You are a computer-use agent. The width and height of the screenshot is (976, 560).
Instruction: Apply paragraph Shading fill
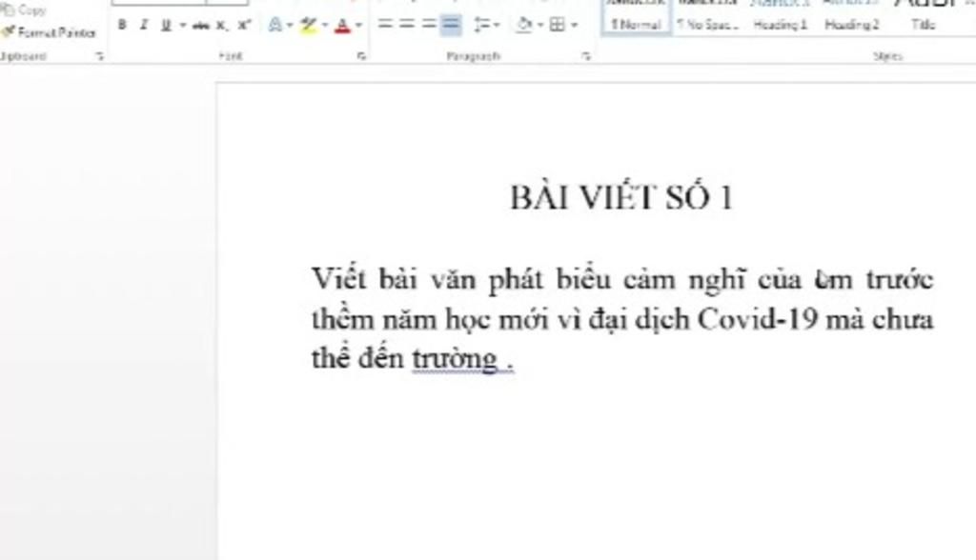pos(525,25)
